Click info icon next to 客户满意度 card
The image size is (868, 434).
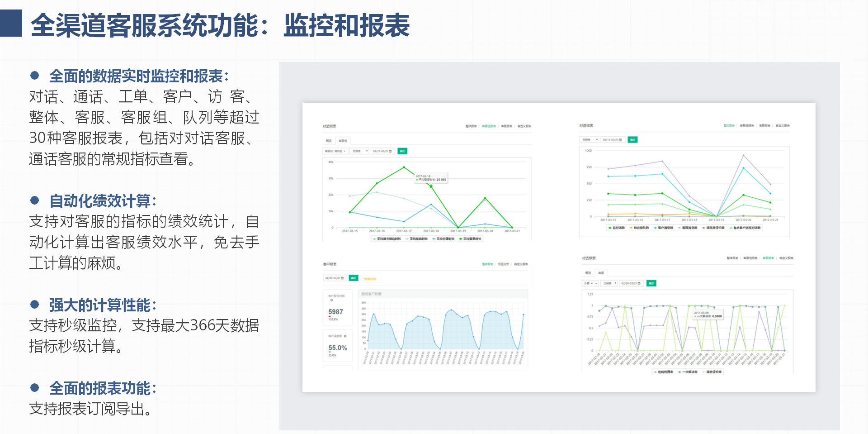(345, 336)
